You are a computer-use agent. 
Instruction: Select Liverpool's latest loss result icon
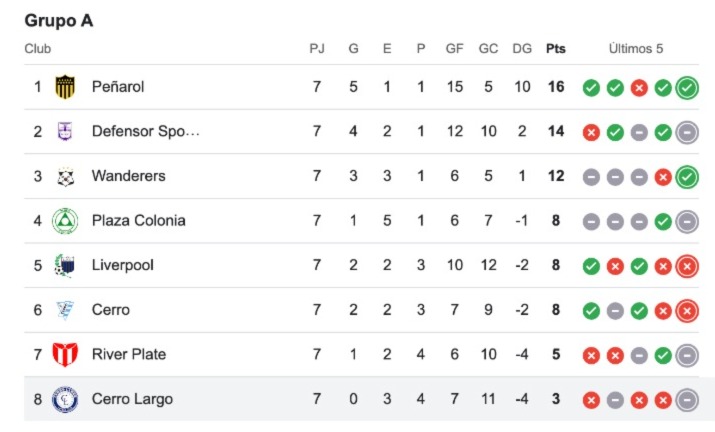click(687, 266)
